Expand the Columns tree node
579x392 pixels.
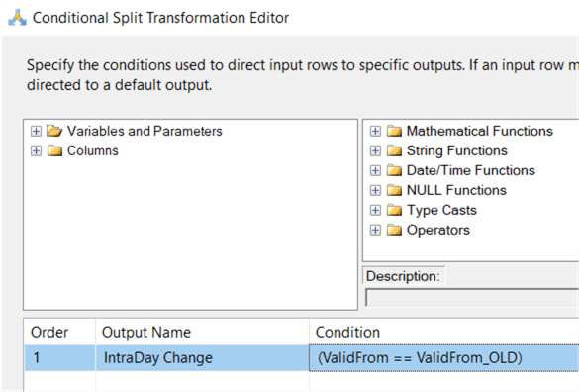pos(36,150)
